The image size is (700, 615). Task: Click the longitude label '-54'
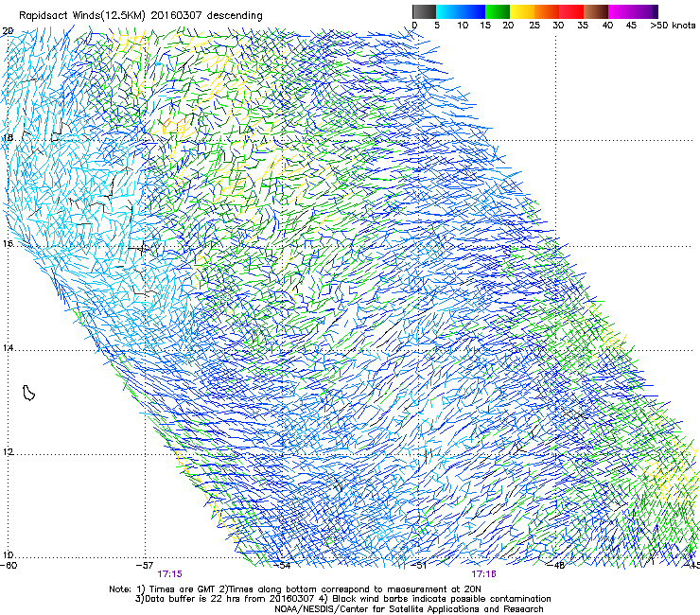(282, 566)
